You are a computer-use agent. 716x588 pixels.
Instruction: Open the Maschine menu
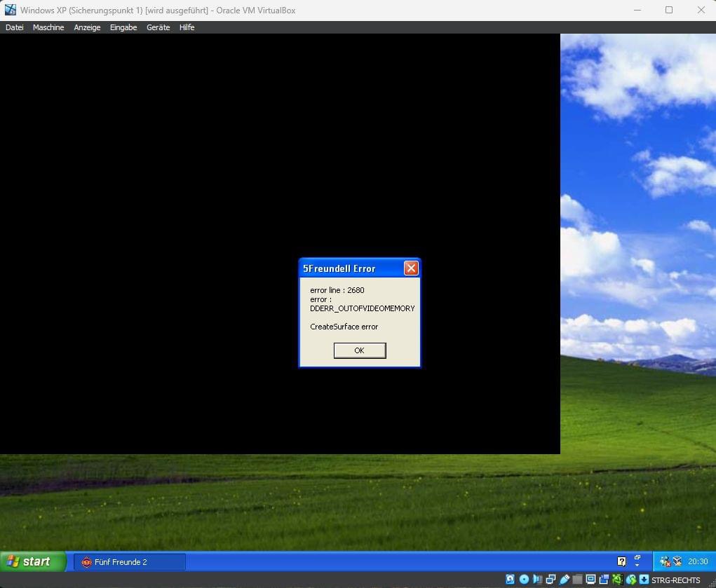pos(48,27)
